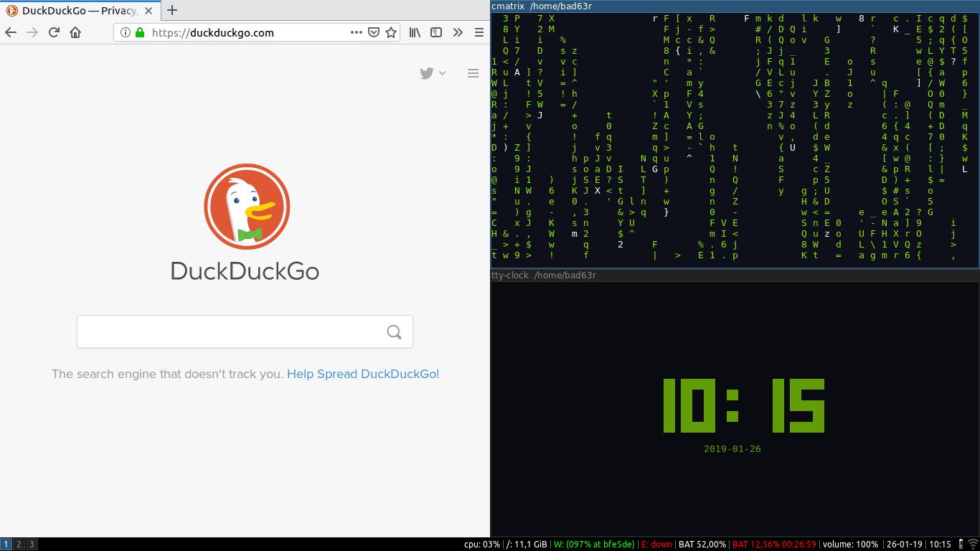Open the Firefox home page
Viewport: 980px width, 551px height.
pos(75,32)
